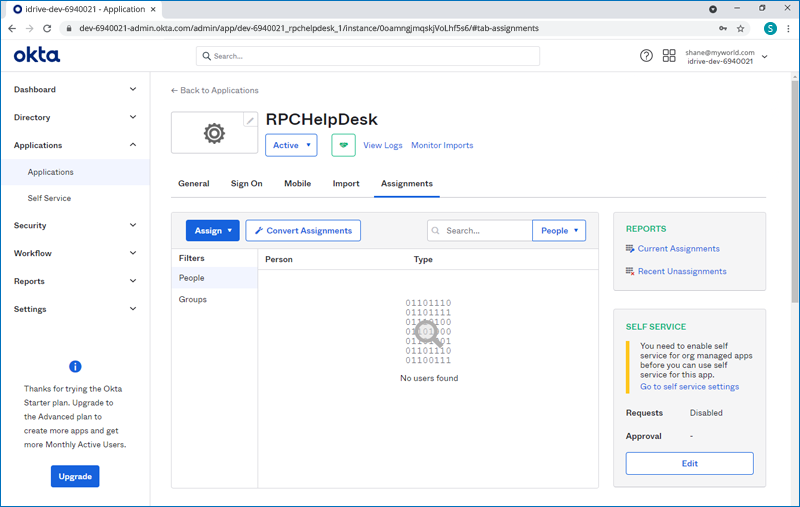This screenshot has height=507, width=800.
Task: Expand the Security sidebar section
Action: 75,226
